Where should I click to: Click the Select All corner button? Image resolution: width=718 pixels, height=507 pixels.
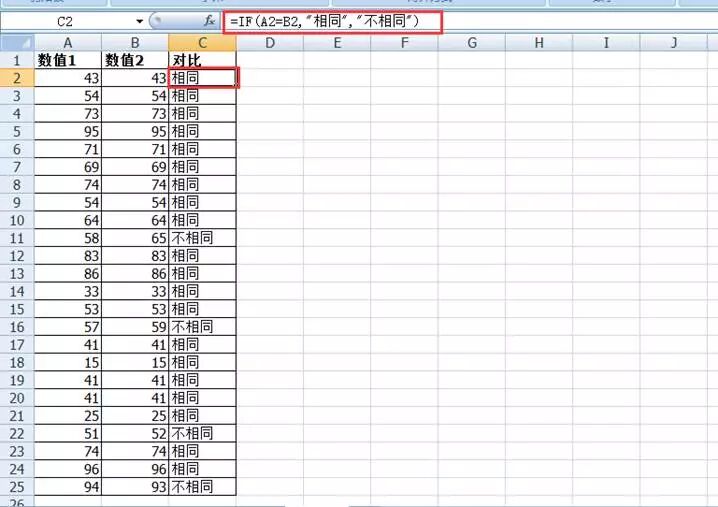click(x=17, y=43)
